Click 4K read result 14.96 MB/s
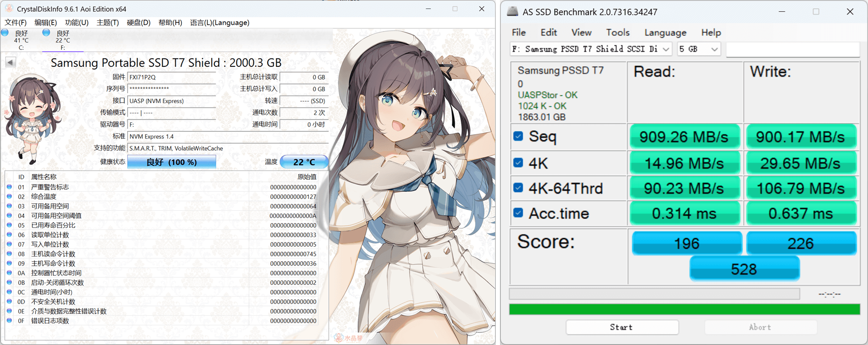 (684, 163)
